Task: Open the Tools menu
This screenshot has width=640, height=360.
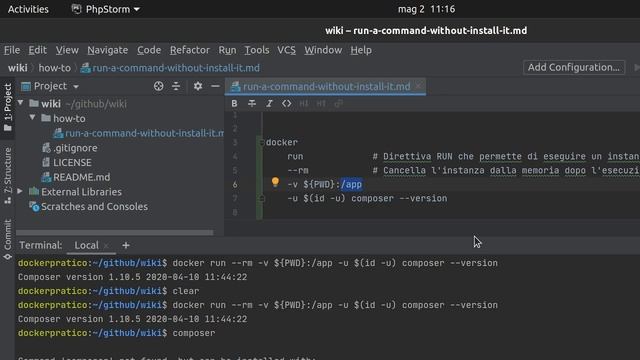Action: point(257,50)
